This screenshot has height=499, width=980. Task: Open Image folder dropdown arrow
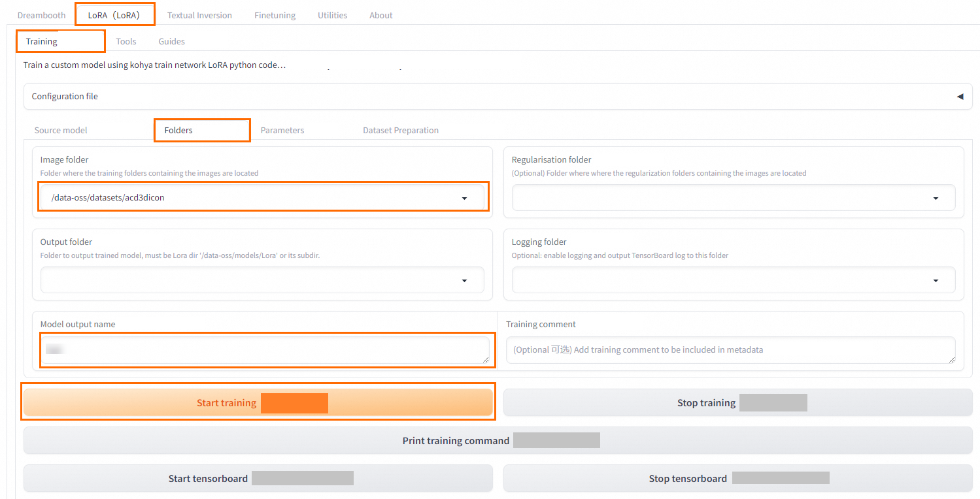[464, 198]
